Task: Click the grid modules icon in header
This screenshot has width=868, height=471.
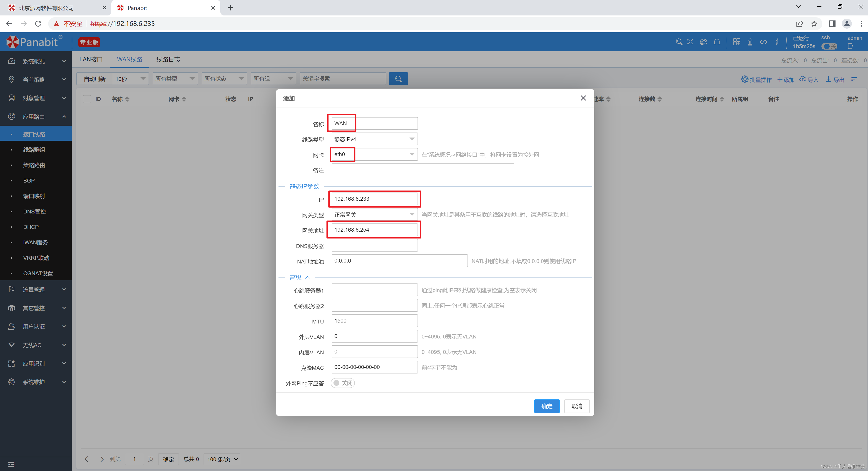Action: click(737, 42)
